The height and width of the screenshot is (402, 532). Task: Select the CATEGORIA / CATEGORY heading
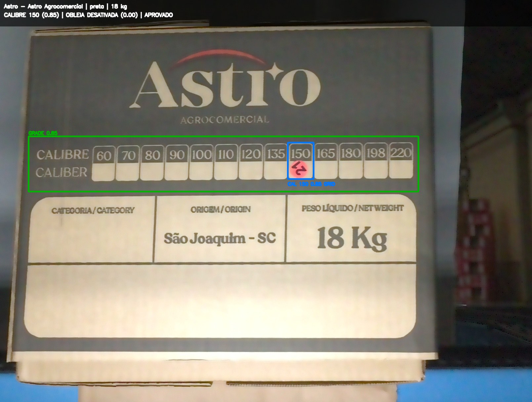click(93, 210)
